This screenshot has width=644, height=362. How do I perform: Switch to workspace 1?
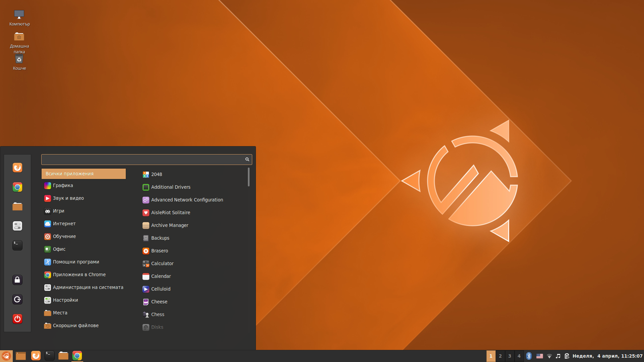491,356
